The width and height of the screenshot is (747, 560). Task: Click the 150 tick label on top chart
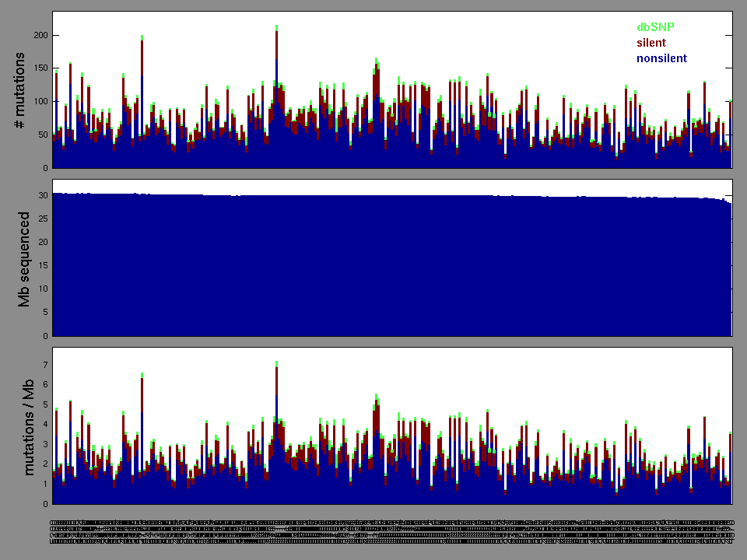click(40, 68)
